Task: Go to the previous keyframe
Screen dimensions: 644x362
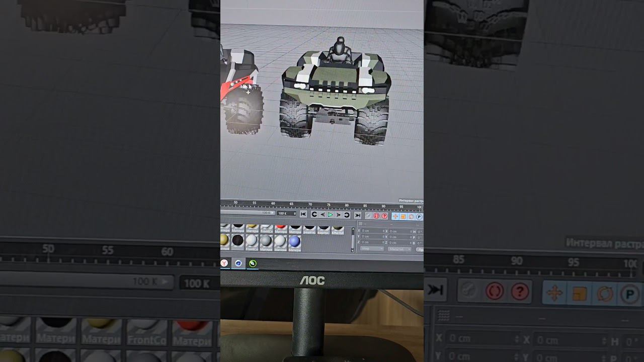Action: click(x=314, y=215)
